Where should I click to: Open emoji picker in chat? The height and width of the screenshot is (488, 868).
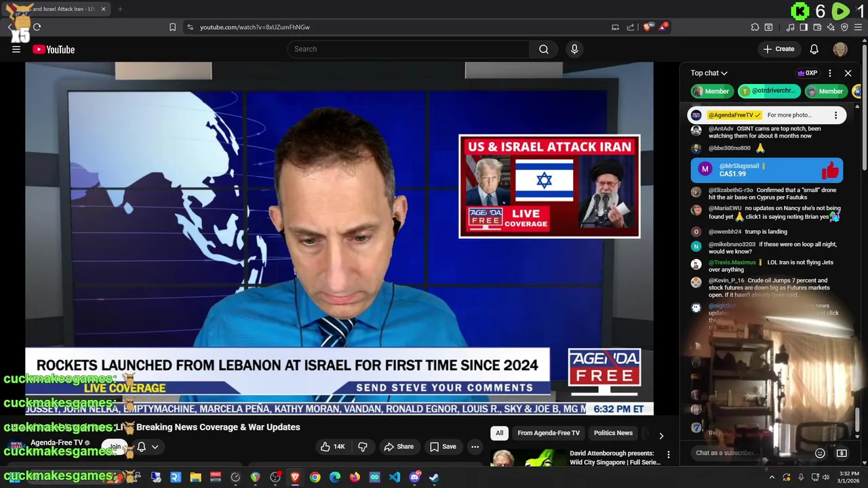[x=820, y=453]
